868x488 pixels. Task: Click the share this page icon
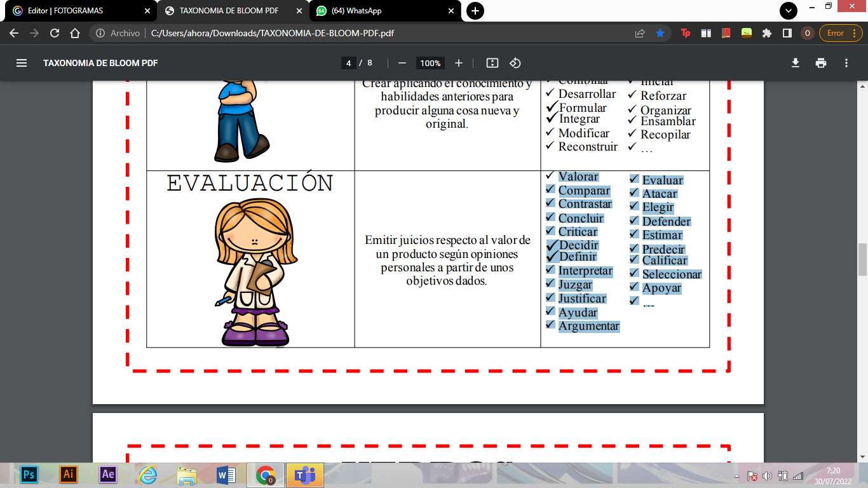(x=640, y=33)
